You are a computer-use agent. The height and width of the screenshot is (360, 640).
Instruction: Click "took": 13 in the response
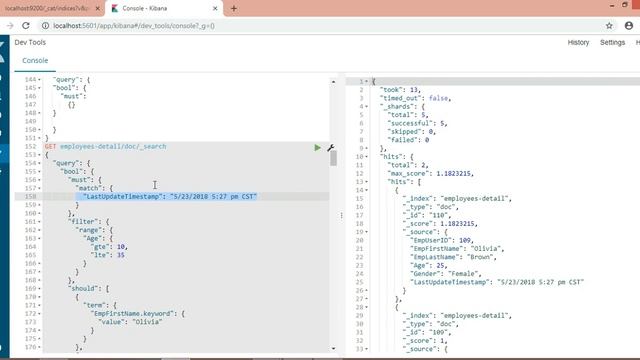coord(400,90)
